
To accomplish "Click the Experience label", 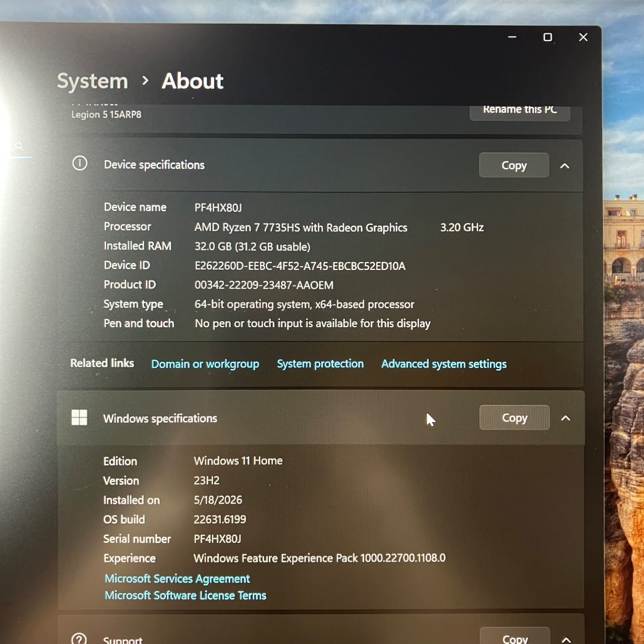I will click(x=130, y=559).
